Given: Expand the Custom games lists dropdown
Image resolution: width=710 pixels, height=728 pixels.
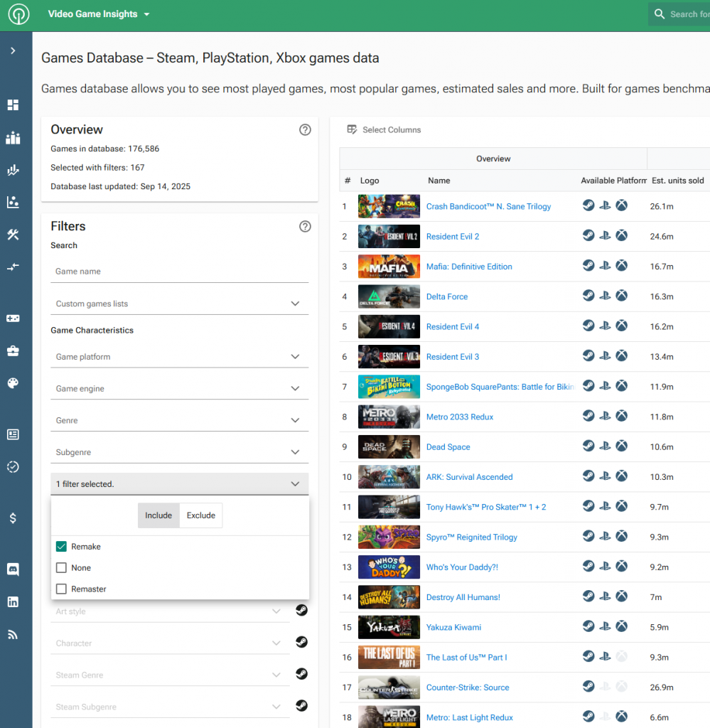Looking at the screenshot, I should 180,304.
